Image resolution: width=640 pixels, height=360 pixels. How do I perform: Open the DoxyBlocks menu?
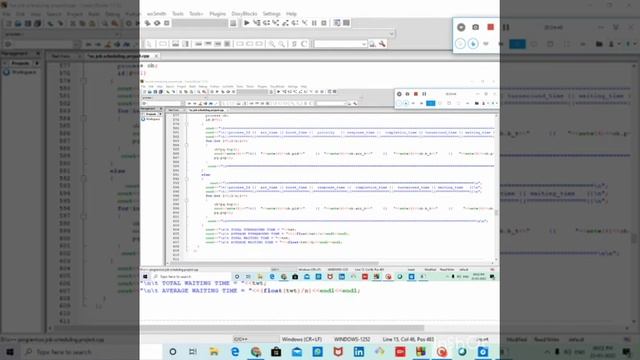pos(244,13)
